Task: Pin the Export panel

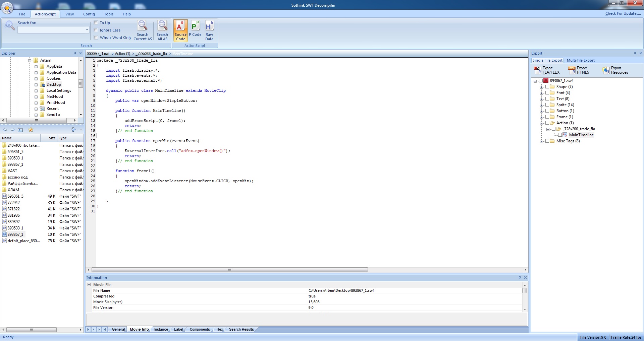Action: pos(635,53)
